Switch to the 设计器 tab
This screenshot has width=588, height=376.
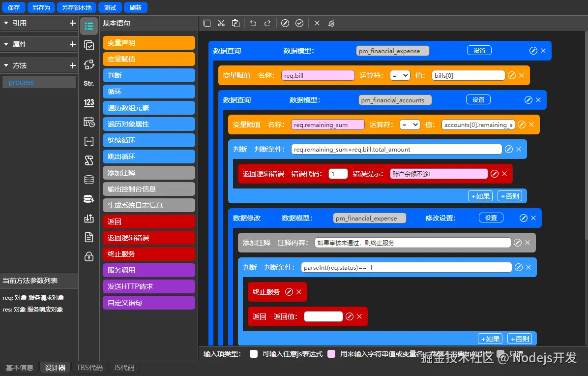(x=55, y=368)
